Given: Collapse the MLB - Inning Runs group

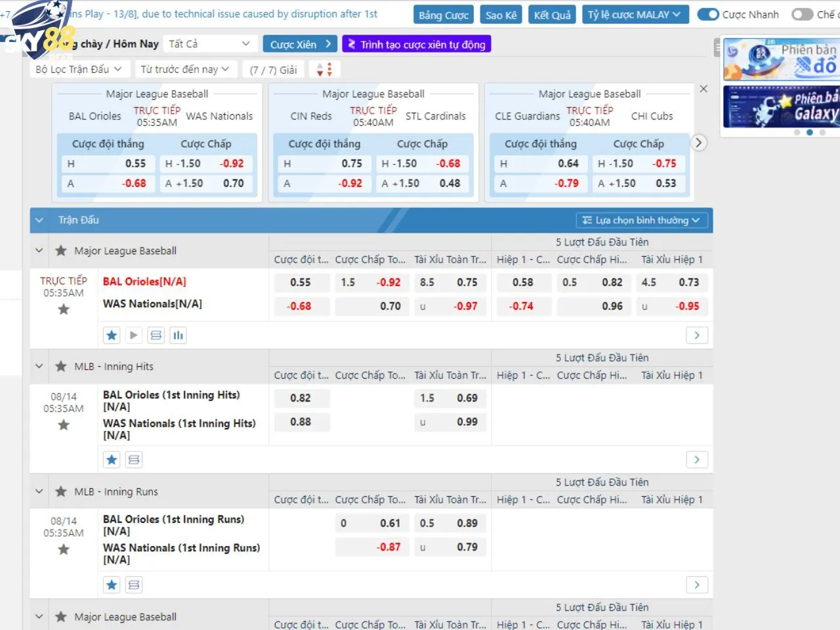Looking at the screenshot, I should pyautogui.click(x=39, y=491).
